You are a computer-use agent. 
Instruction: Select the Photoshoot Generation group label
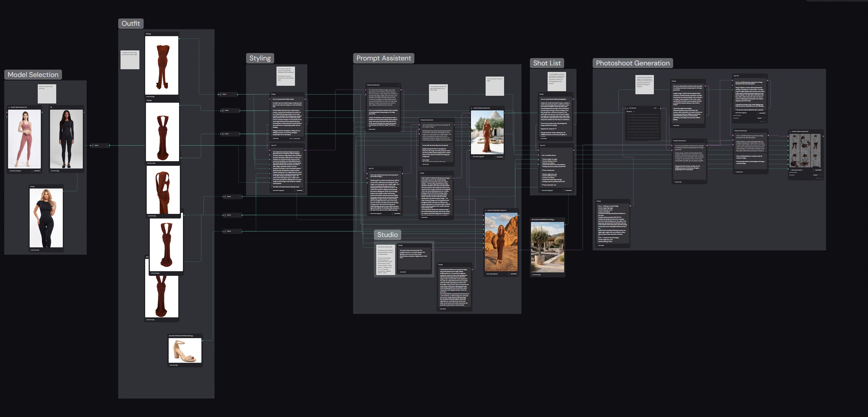tap(633, 63)
